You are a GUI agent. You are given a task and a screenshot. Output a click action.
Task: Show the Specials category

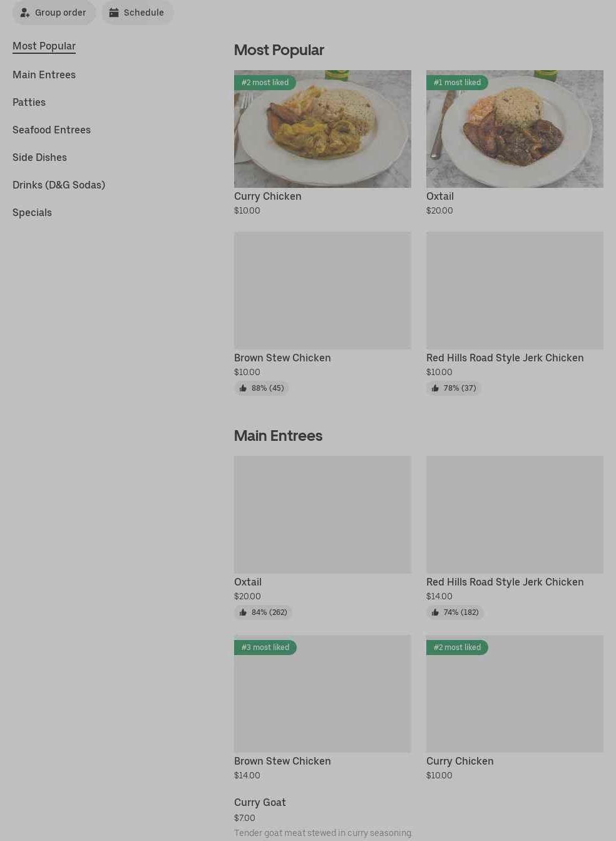32,212
